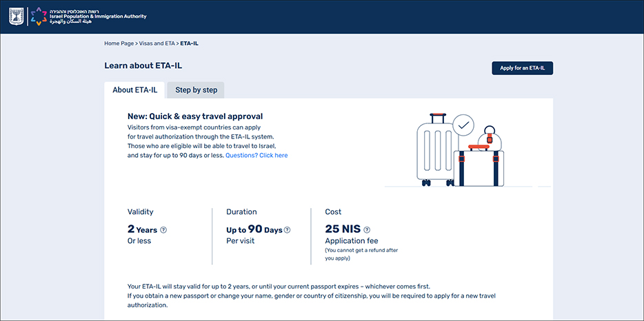Switch to the Step by step tab

coord(196,90)
